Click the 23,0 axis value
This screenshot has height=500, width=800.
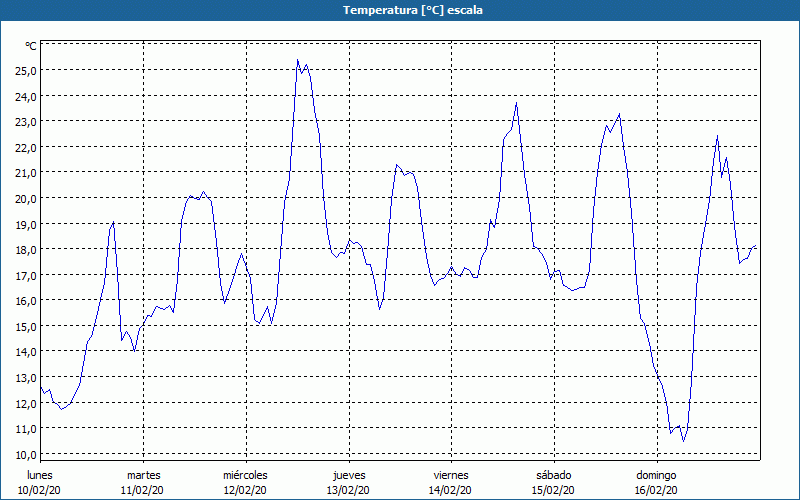tap(26, 122)
